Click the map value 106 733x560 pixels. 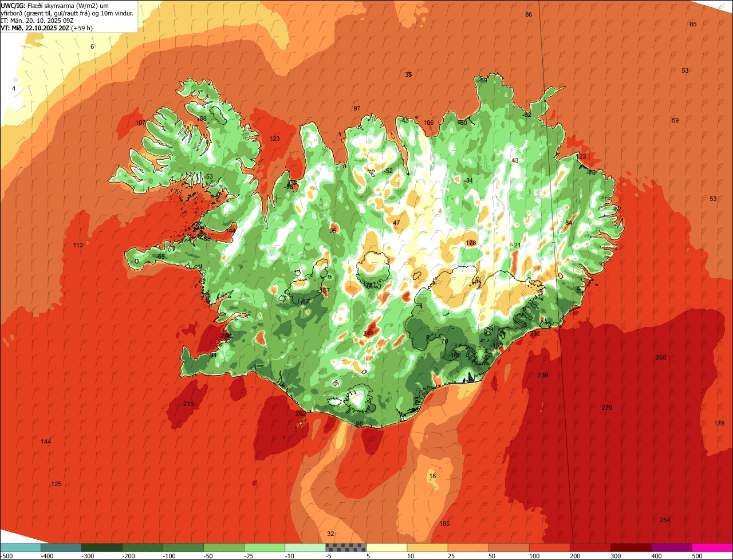pyautogui.click(x=428, y=123)
